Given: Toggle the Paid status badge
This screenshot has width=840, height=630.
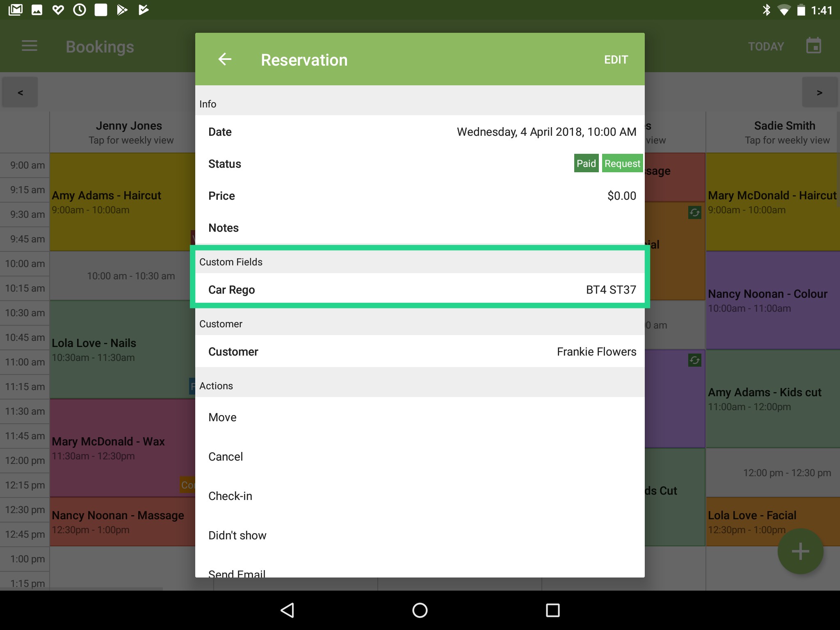Looking at the screenshot, I should coord(586,163).
